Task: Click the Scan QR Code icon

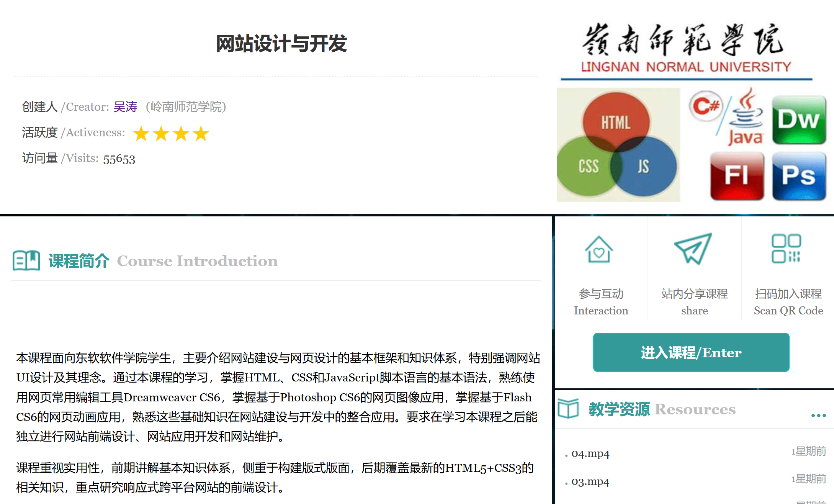Action: 786,249
